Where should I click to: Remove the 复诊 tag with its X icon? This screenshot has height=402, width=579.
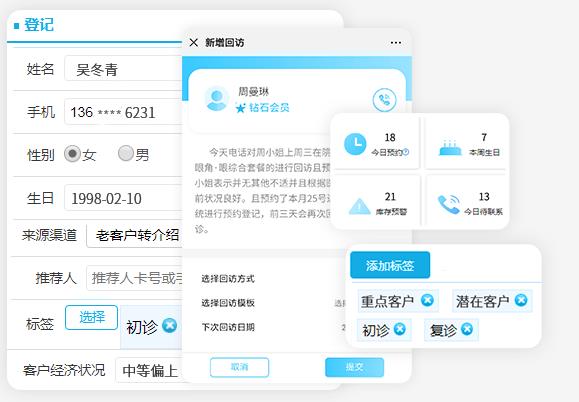467,329
